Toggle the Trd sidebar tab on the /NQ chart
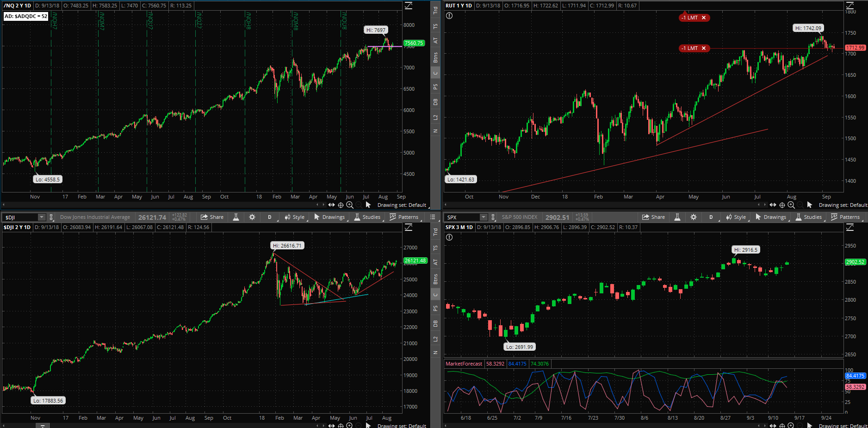The height and width of the screenshot is (428, 868). [435, 10]
